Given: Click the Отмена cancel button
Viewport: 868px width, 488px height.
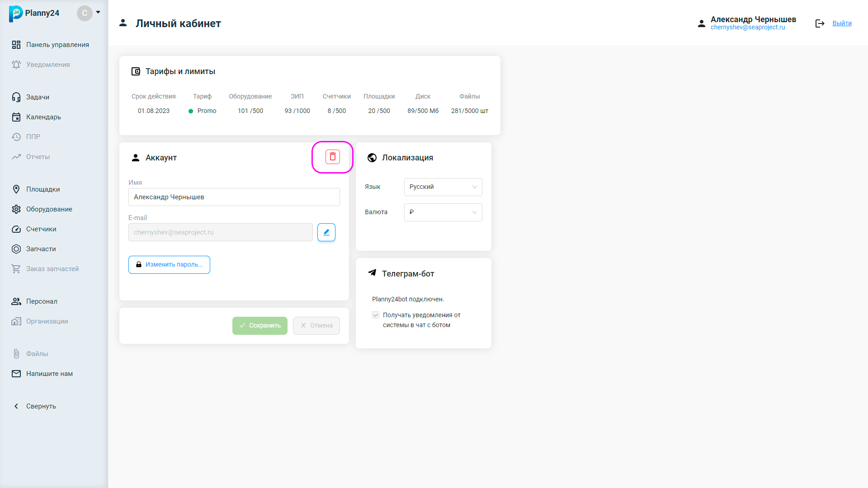Looking at the screenshot, I should coord(316,326).
